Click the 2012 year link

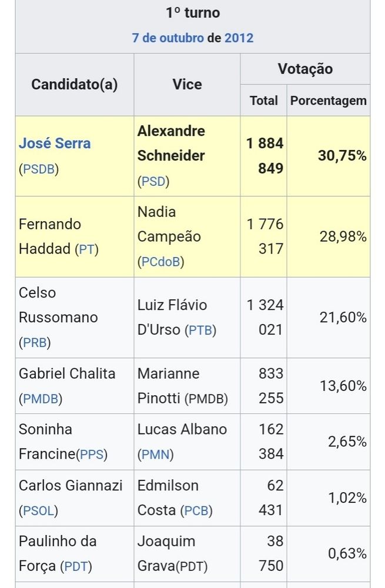point(239,38)
